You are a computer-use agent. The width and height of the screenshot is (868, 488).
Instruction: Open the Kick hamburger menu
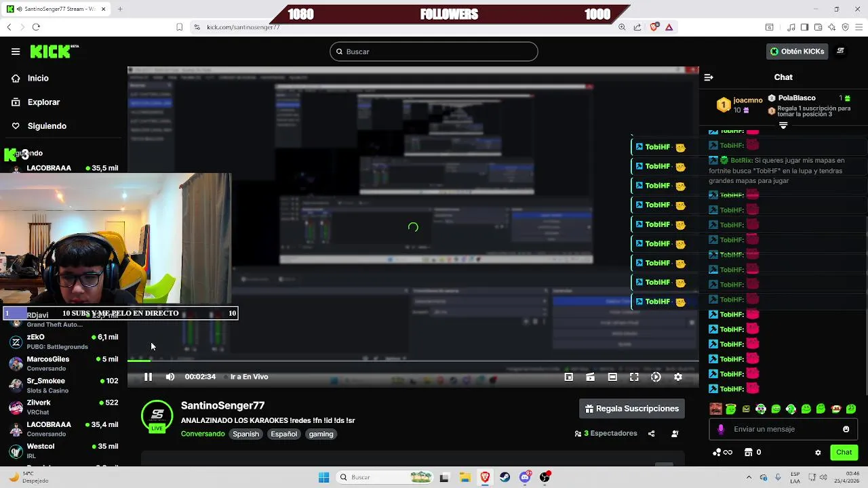coord(16,52)
